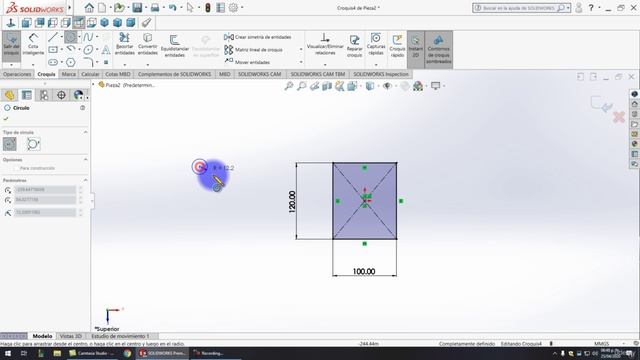This screenshot has width=640, height=360.
Task: Open the ConfigurationManager tab icon
Action: [44, 95]
